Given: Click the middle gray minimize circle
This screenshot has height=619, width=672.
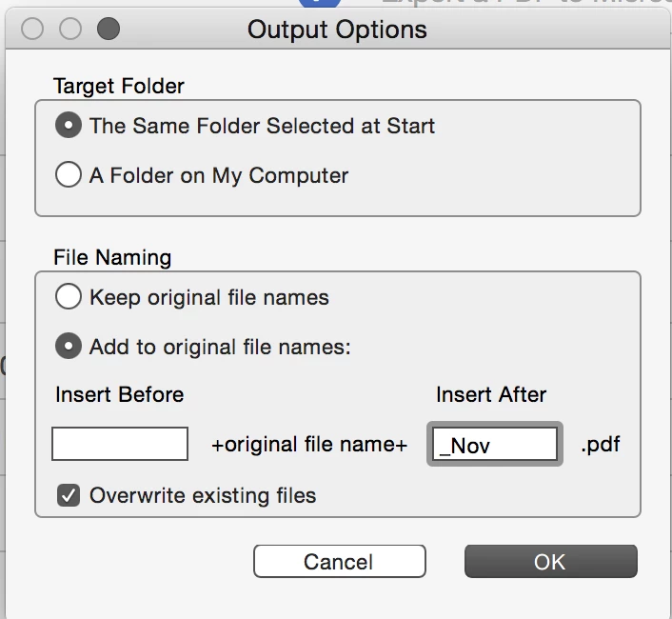Looking at the screenshot, I should click(70, 29).
